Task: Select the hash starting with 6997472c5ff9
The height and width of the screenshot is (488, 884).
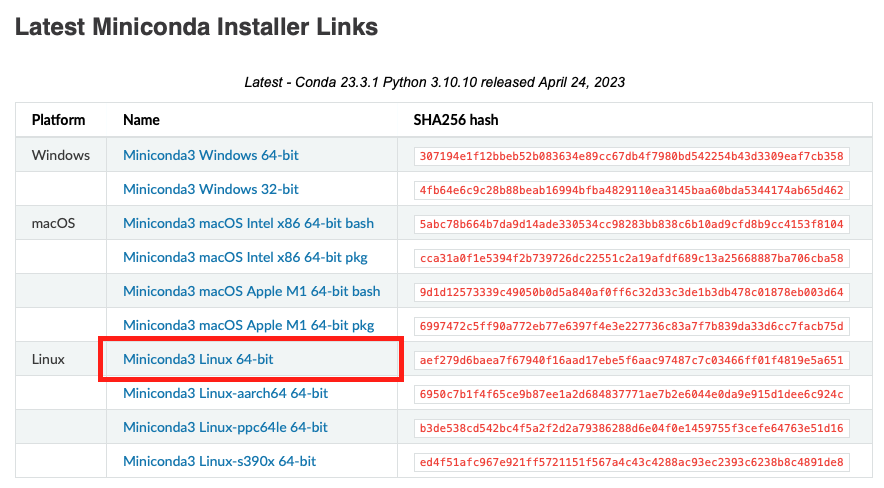Action: (x=631, y=326)
